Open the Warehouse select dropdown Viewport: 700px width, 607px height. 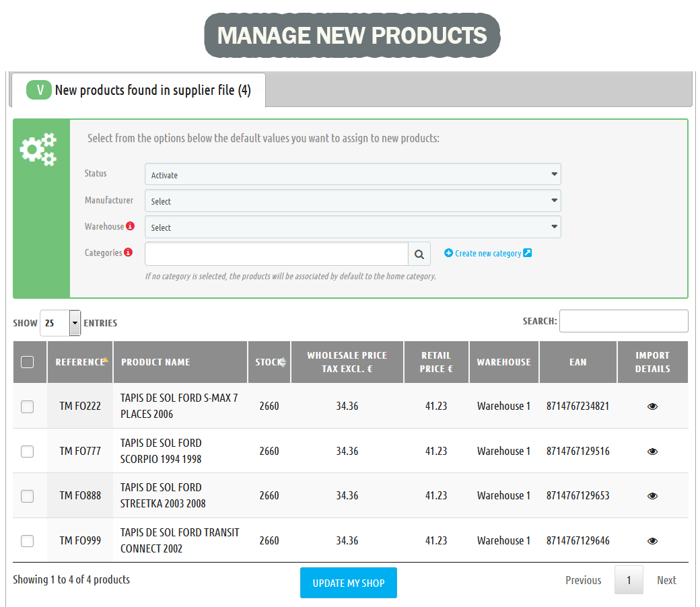tap(353, 227)
